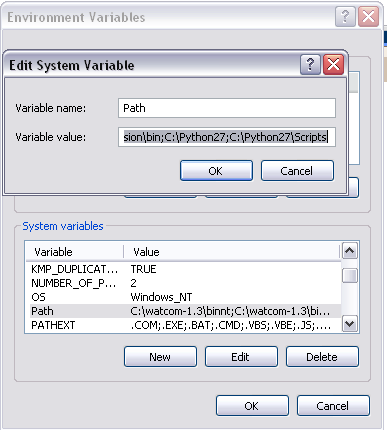Close the Edit System Variable dialog

[333, 64]
